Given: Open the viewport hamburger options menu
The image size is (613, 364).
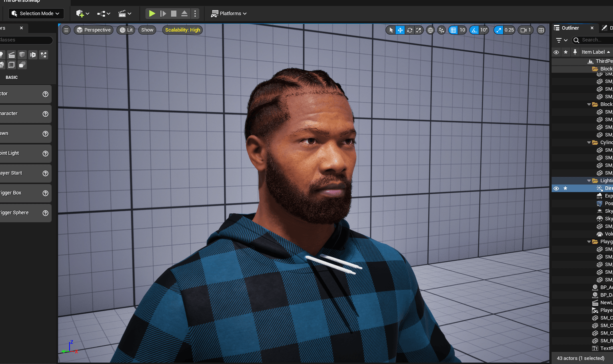Looking at the screenshot, I should pos(66,30).
